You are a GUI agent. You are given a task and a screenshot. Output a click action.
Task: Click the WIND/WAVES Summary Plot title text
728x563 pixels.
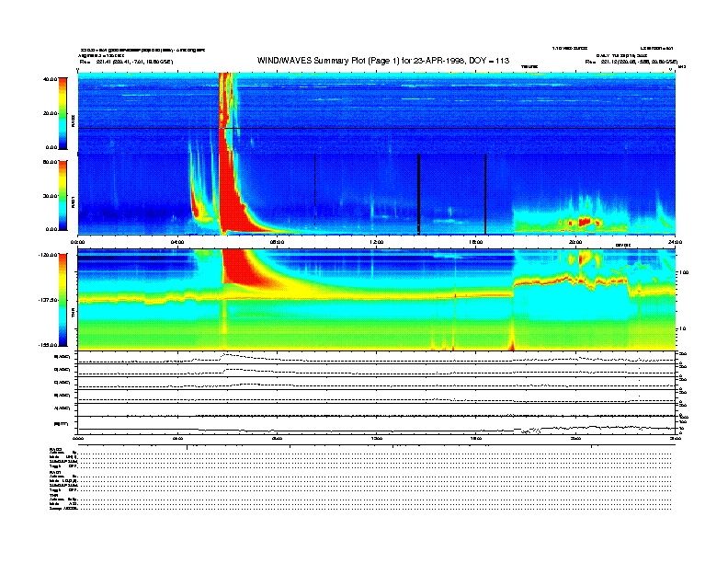pos(383,61)
